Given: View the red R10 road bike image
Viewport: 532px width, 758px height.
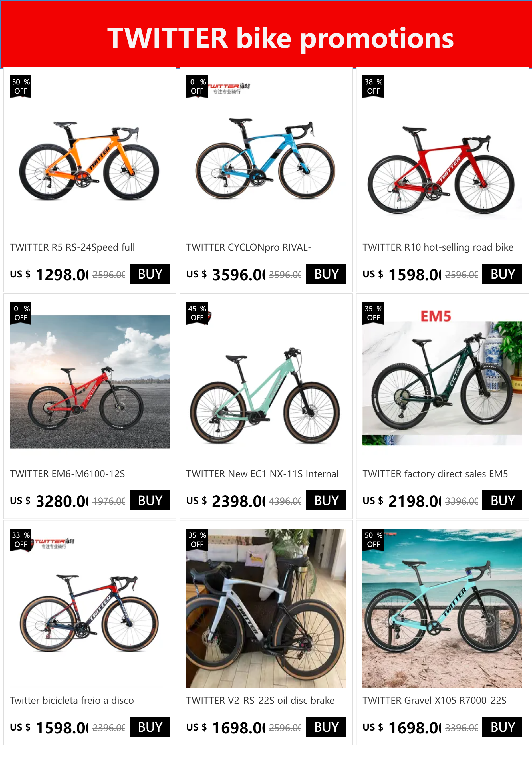Looking at the screenshot, I should [442, 170].
